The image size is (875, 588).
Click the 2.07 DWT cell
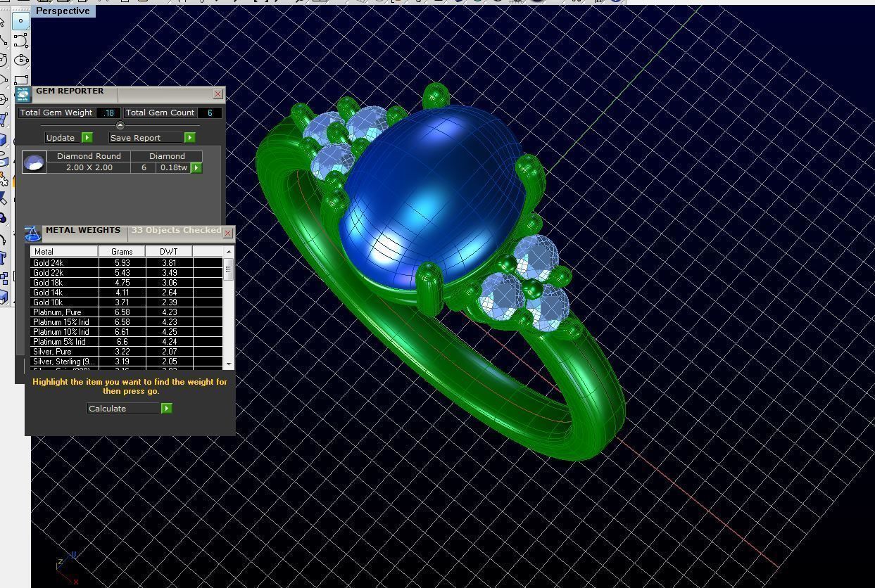169,352
